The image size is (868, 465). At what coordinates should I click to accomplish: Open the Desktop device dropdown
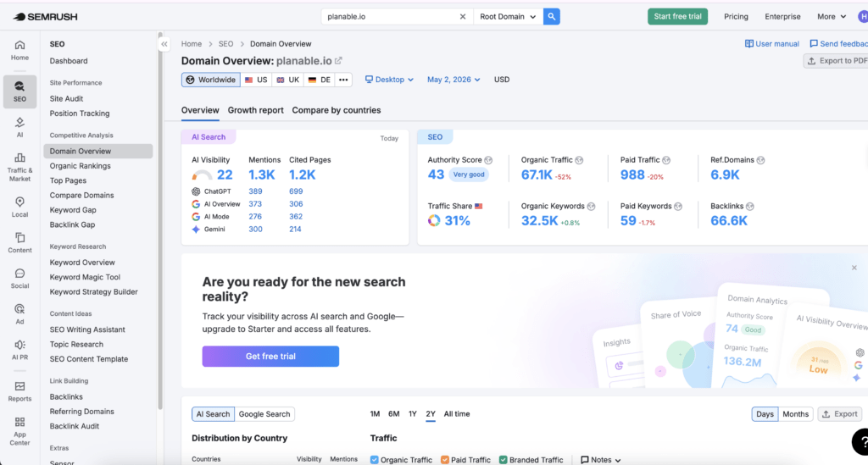click(x=389, y=80)
